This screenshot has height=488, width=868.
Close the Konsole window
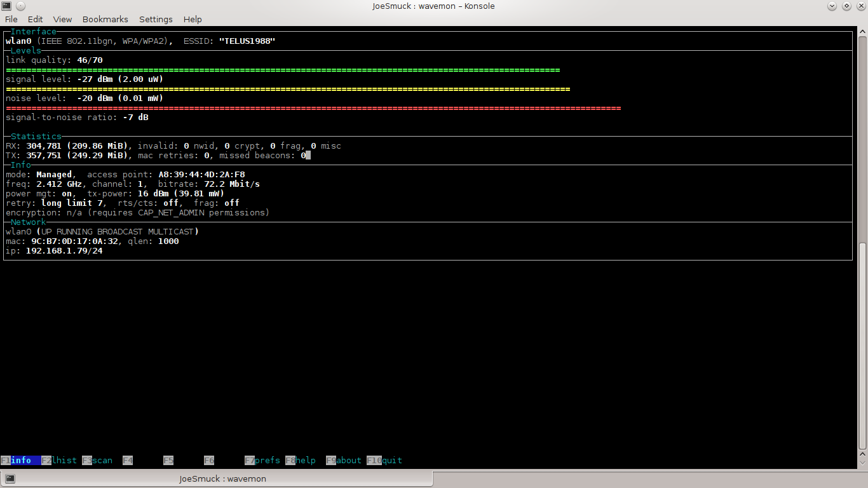(x=860, y=6)
